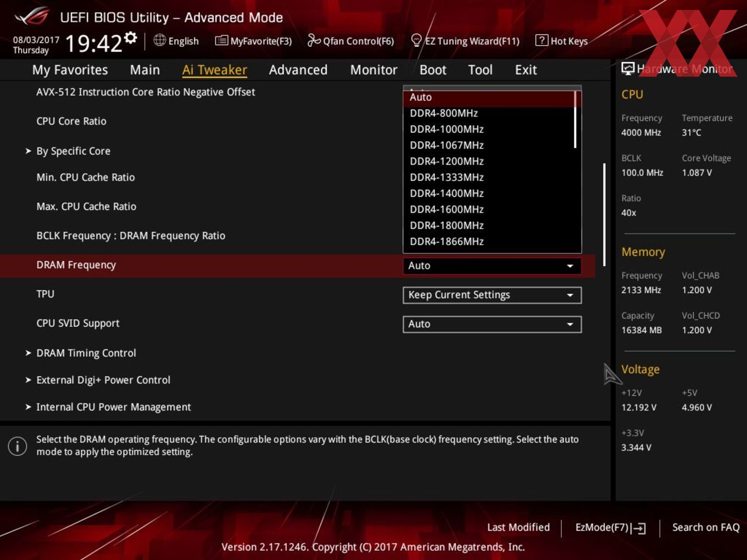747x560 pixels.
Task: Click the Core Voltage 1.087 V value
Action: click(x=697, y=172)
